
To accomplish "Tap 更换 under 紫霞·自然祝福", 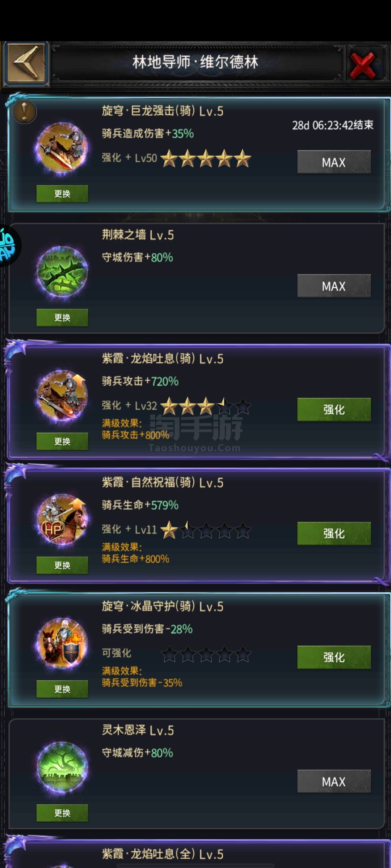I will tap(62, 565).
